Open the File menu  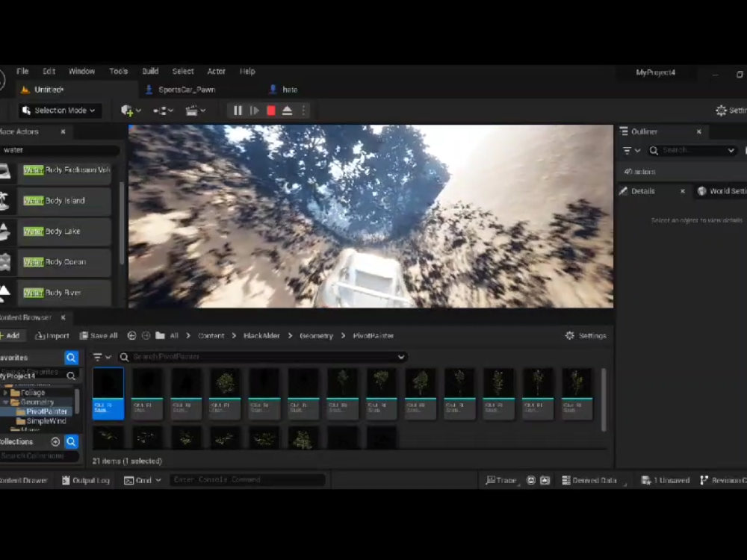(x=22, y=71)
